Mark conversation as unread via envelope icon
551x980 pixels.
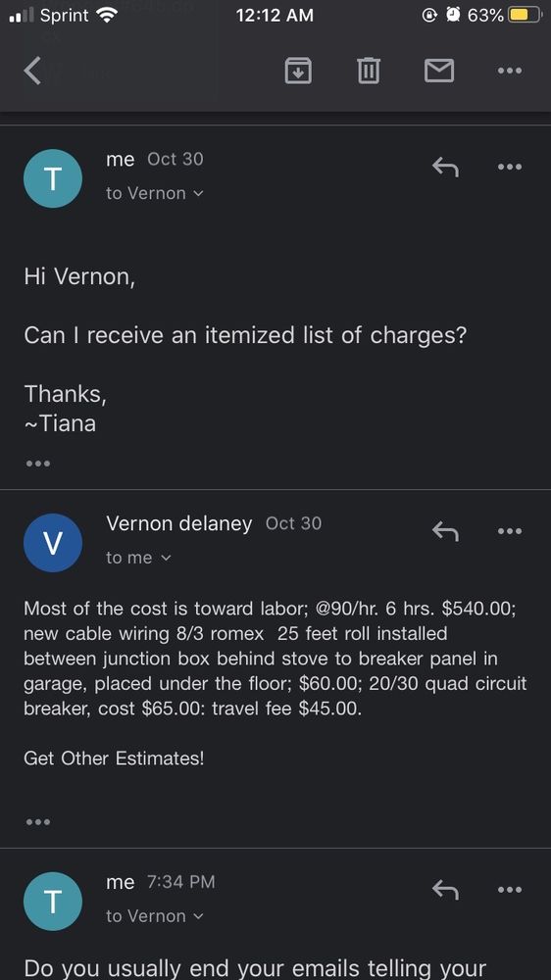439,71
